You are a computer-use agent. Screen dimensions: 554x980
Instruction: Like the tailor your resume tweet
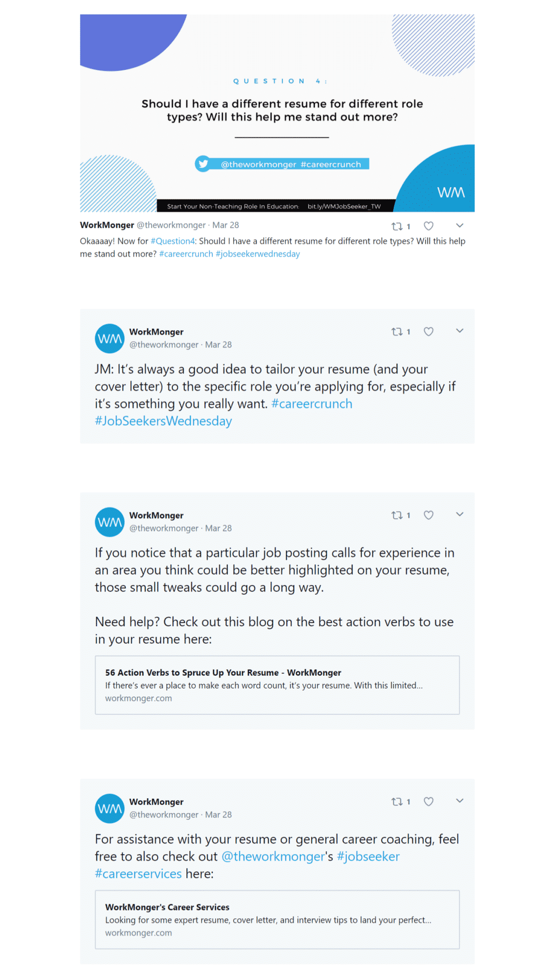tap(429, 332)
